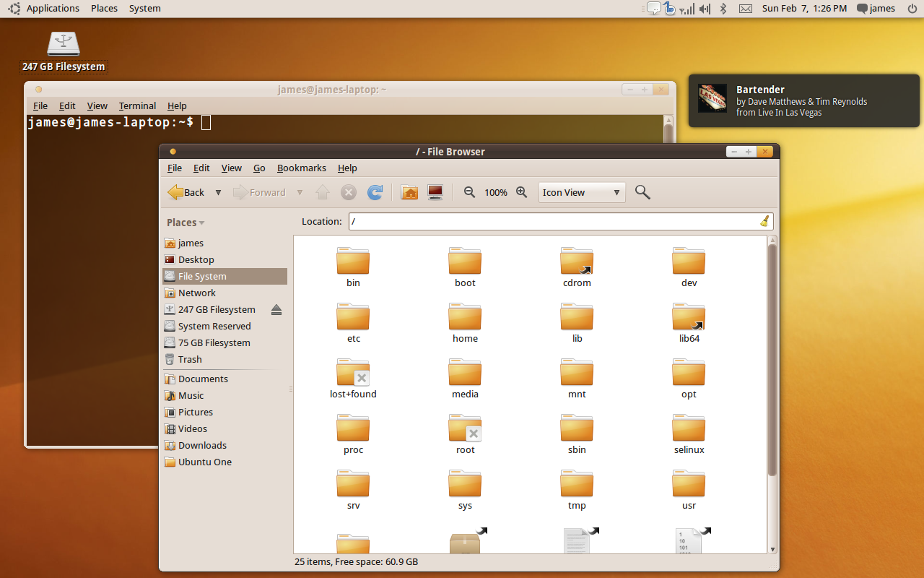Click the Reload button in file browser toolbar

[x=375, y=192]
